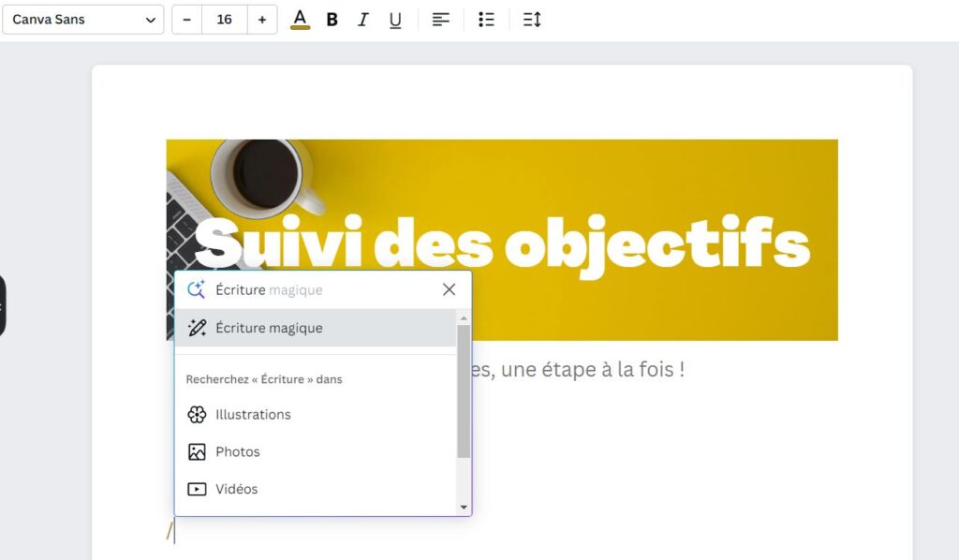
Task: Toggle bold formatting in the toolbar
Action: 332,19
